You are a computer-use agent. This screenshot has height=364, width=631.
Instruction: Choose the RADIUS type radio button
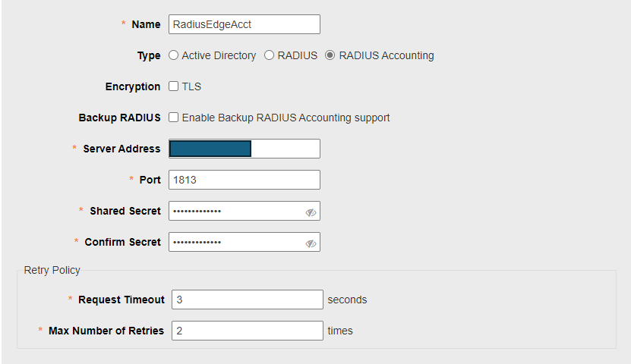[x=269, y=55]
